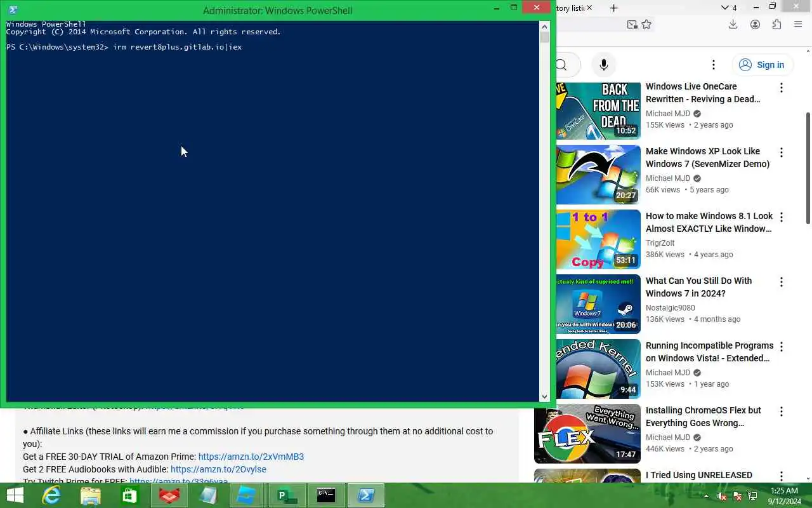
Task: Click the muted volume tray icon
Action: tap(722, 496)
